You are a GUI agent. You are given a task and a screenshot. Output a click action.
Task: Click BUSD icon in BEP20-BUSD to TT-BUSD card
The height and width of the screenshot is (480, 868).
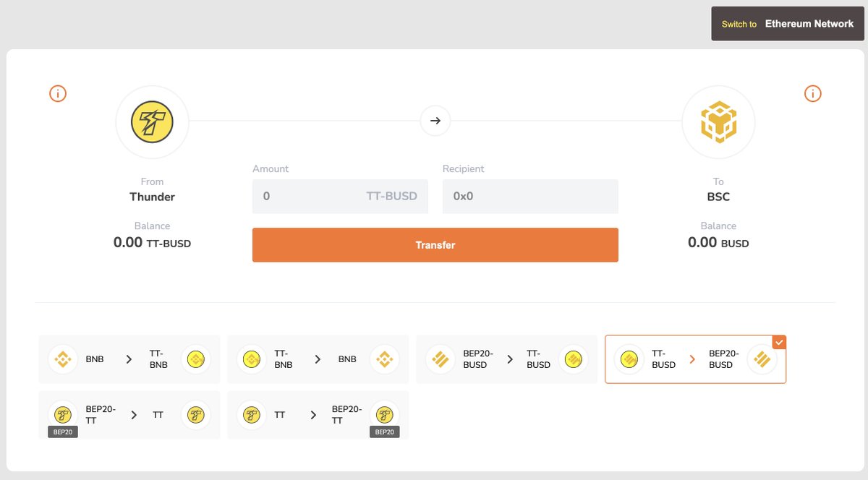click(x=441, y=359)
